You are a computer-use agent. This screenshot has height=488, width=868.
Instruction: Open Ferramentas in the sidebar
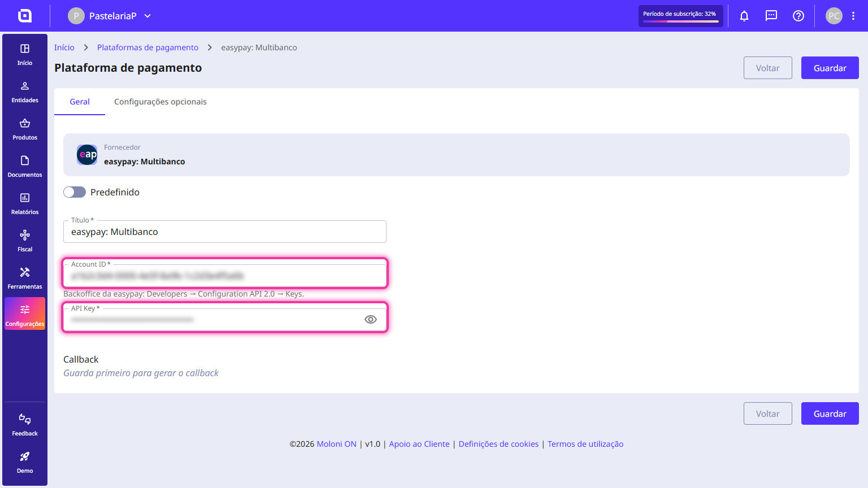(x=25, y=278)
